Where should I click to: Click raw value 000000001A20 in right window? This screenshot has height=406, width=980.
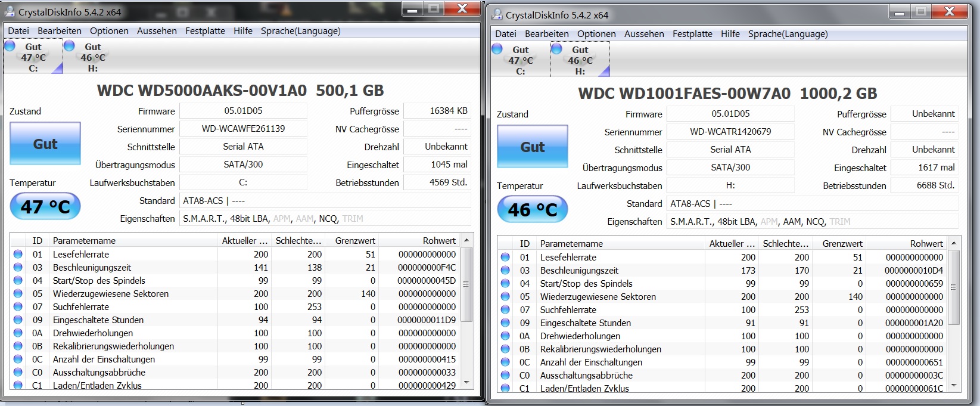tap(914, 323)
